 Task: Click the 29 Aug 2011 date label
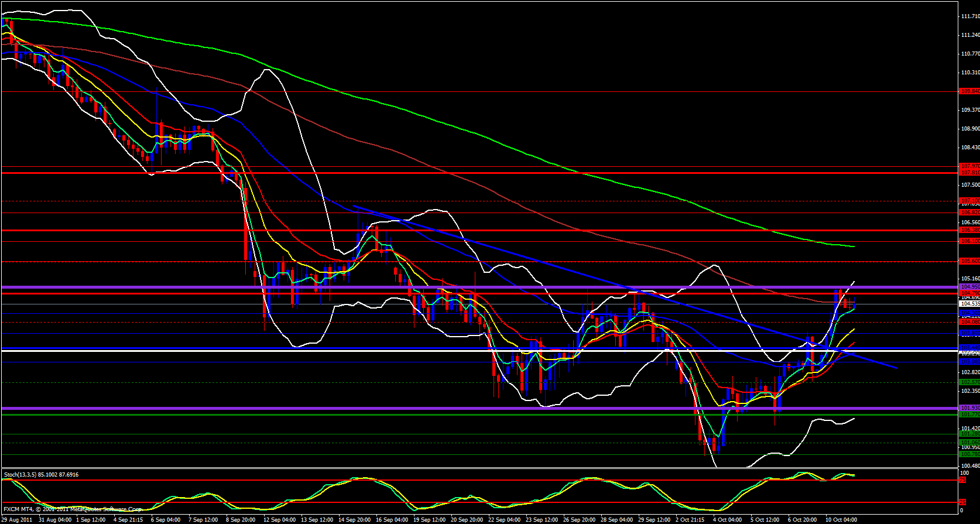click(x=17, y=519)
